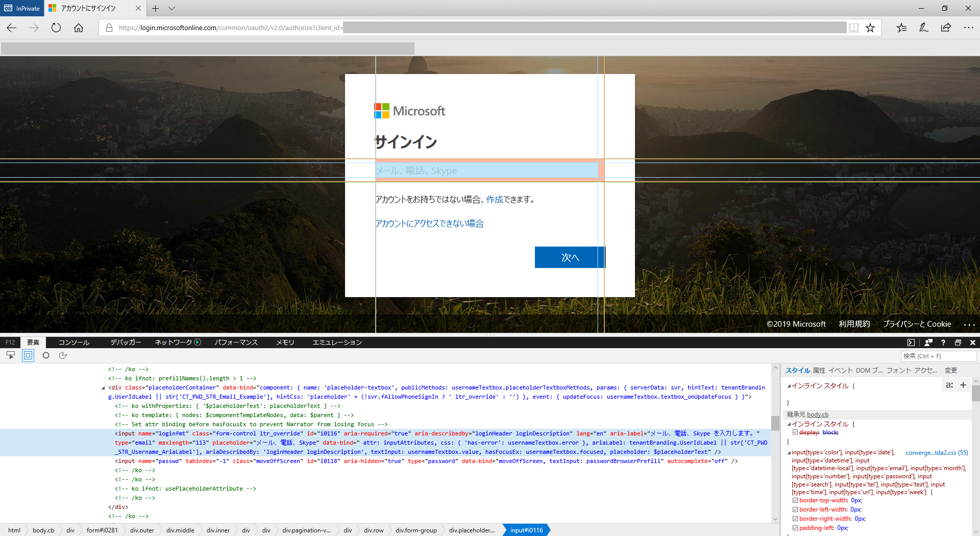This screenshot has height=536, width=980.
Task: Open the パフォーマンス tab
Action: [236, 343]
